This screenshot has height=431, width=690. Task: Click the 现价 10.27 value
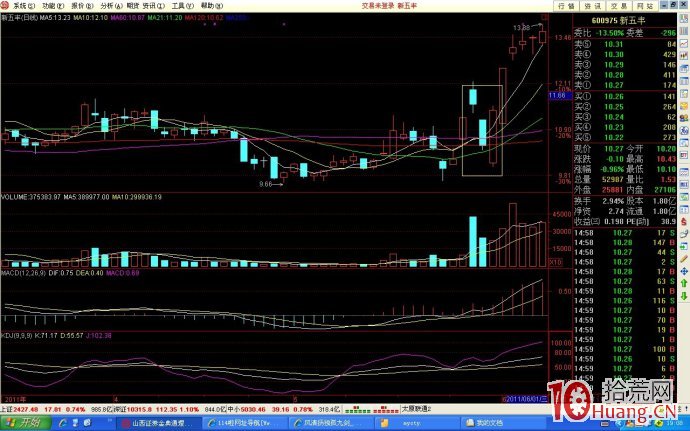point(614,149)
